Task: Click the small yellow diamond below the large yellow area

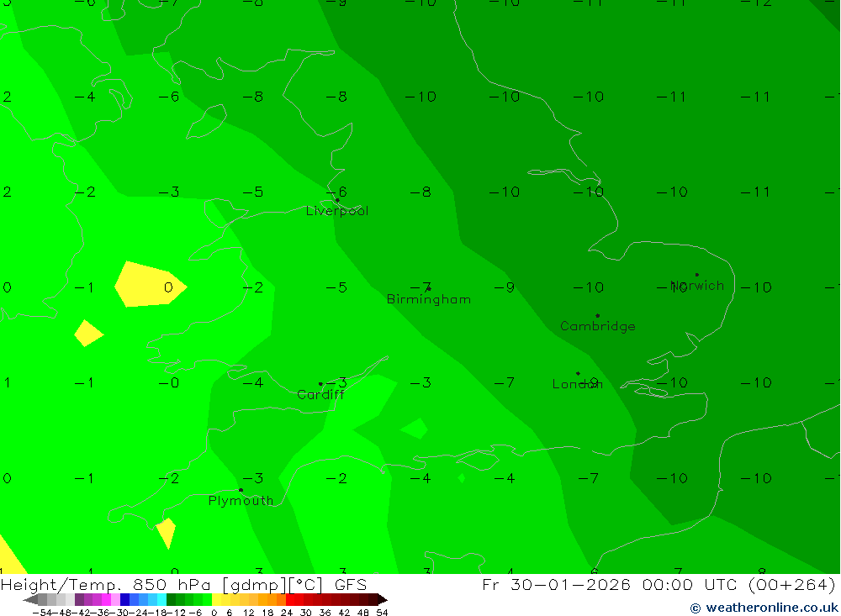Action: [88, 334]
